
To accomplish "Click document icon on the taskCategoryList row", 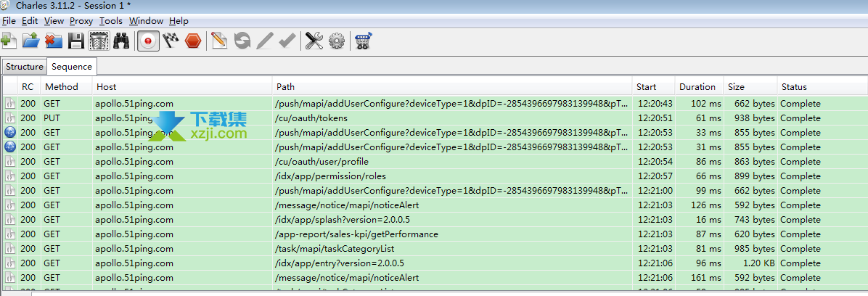I will pyautogui.click(x=10, y=248).
